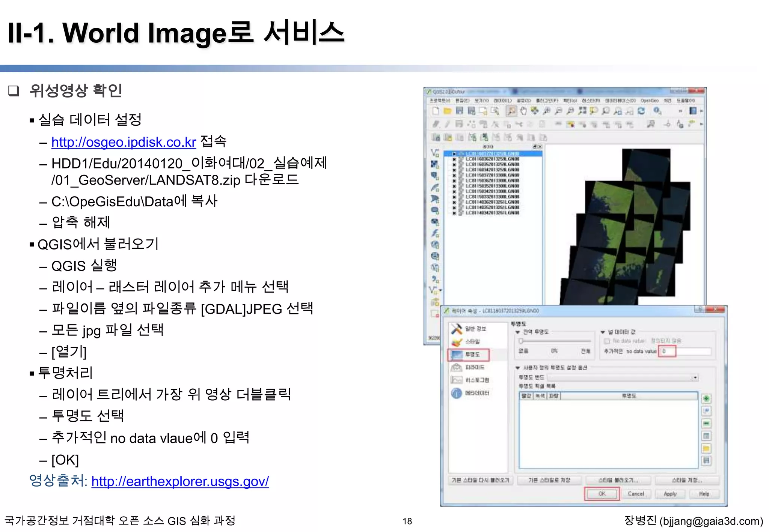The width and height of the screenshot is (769, 532).
Task: Click the New Project icon in QGIS toolbar
Action: (x=435, y=111)
